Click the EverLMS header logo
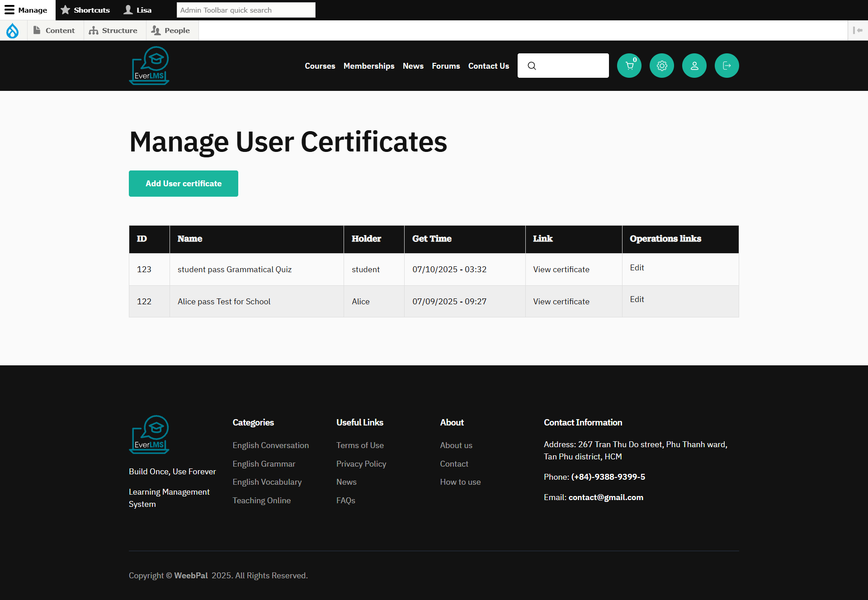 (149, 66)
